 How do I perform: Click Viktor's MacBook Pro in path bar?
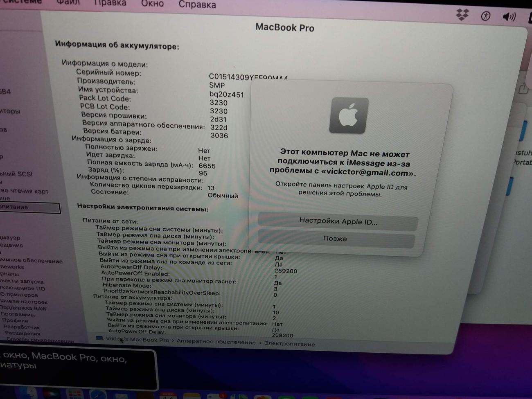click(x=137, y=340)
